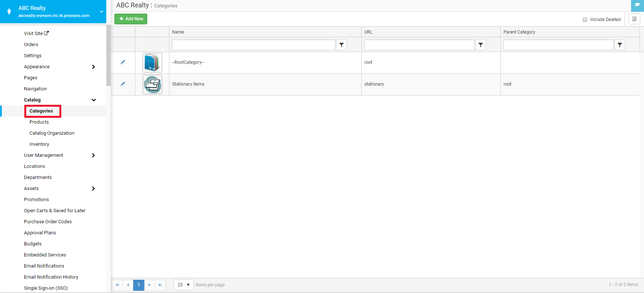The image size is (644, 293).
Task: Open the URL column filter options
Action: [481, 45]
